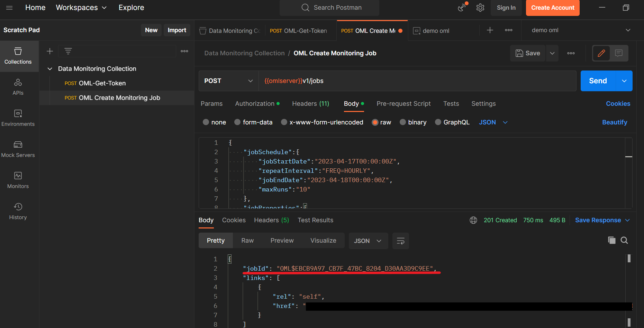Viewport: 644px width, 328px height.
Task: Toggle word wrap in response viewer
Action: click(400, 241)
